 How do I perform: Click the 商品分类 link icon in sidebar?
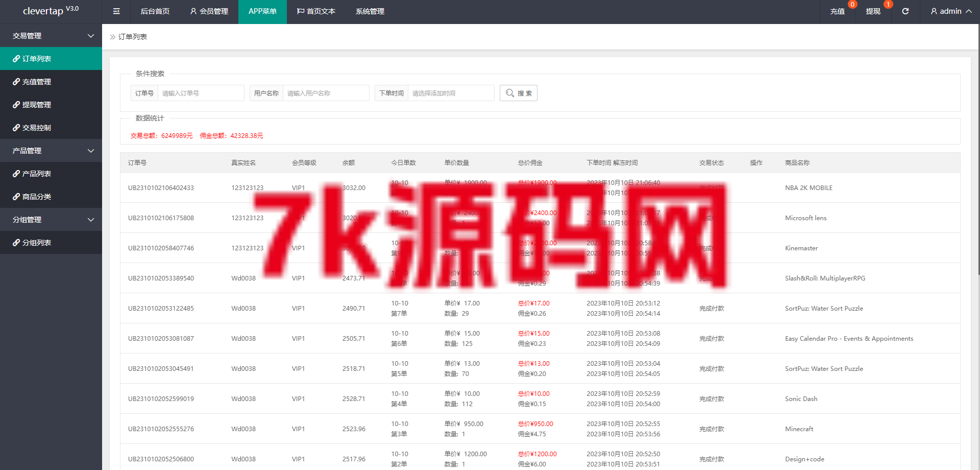click(16, 197)
